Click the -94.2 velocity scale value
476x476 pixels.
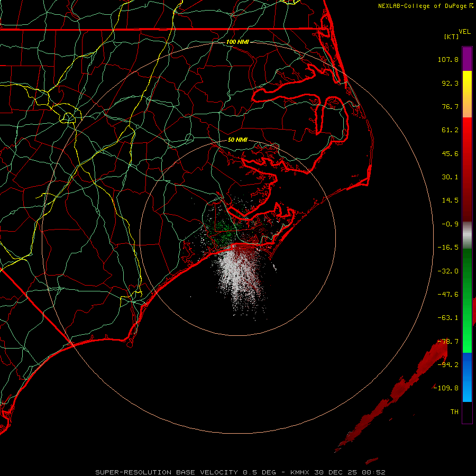[x=448, y=364]
